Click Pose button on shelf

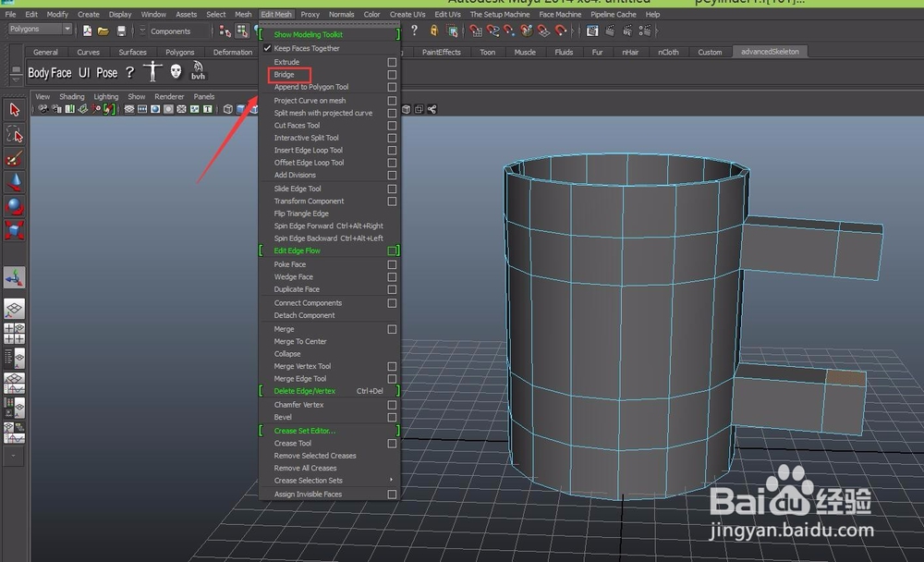tap(107, 73)
